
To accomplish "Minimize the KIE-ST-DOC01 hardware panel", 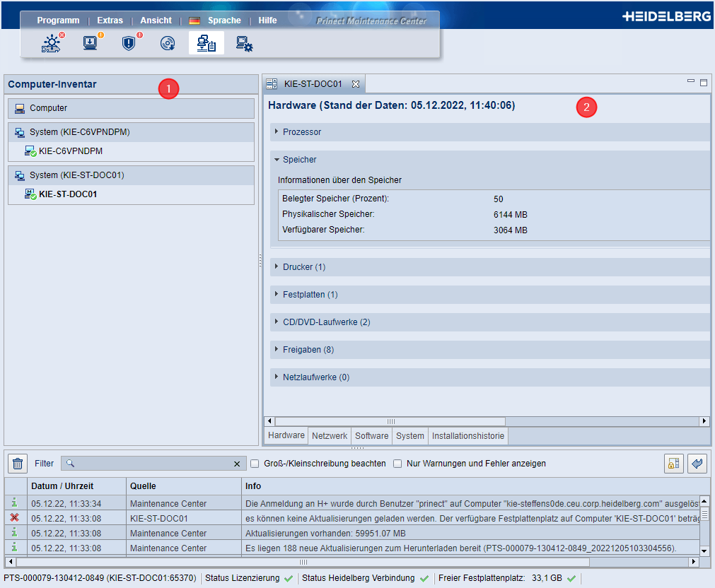I will click(691, 81).
